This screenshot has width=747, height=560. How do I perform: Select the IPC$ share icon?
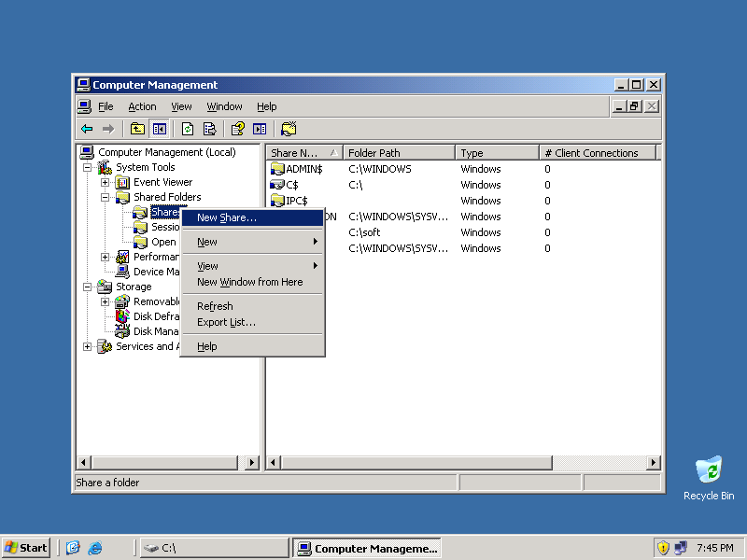tap(277, 201)
